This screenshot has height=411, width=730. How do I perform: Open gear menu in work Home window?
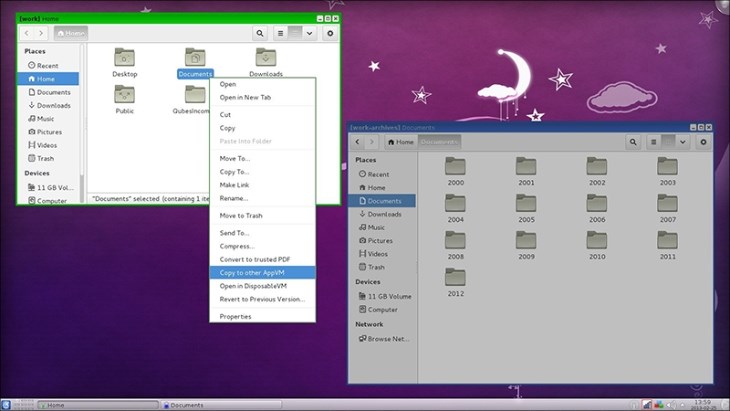330,34
